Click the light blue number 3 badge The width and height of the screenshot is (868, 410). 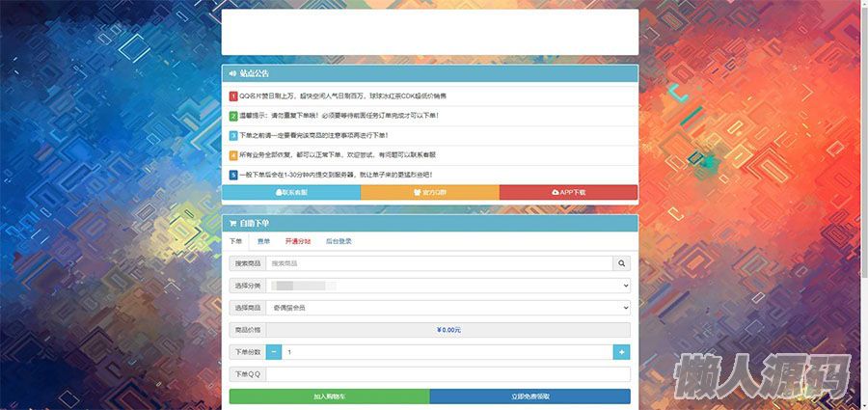pyautogui.click(x=233, y=136)
